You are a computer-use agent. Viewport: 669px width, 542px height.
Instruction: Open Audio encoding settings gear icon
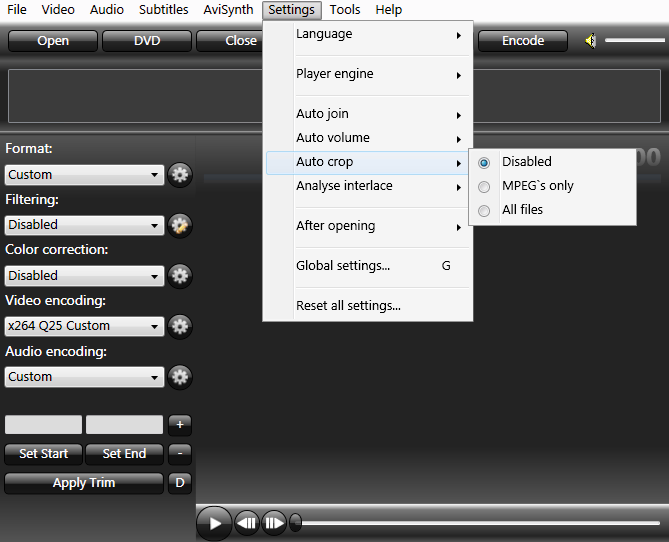coord(180,377)
